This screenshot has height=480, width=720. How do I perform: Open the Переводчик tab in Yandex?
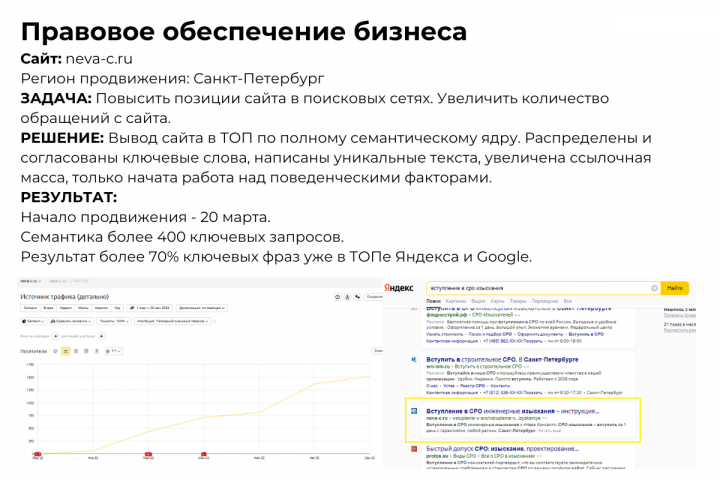[545, 301]
